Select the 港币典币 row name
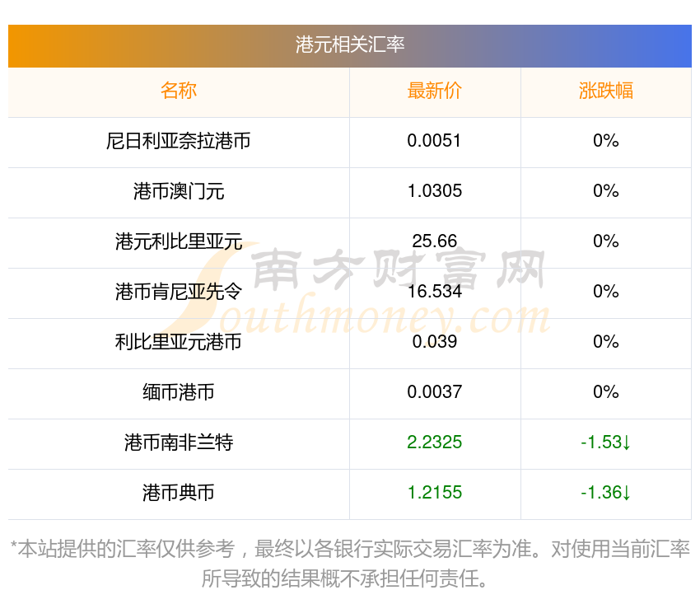 (179, 493)
